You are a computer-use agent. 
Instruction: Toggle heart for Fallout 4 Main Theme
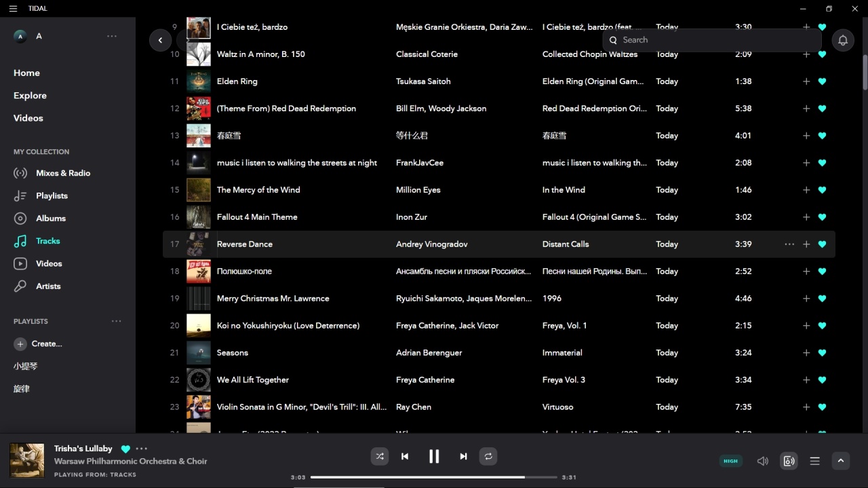click(x=822, y=217)
